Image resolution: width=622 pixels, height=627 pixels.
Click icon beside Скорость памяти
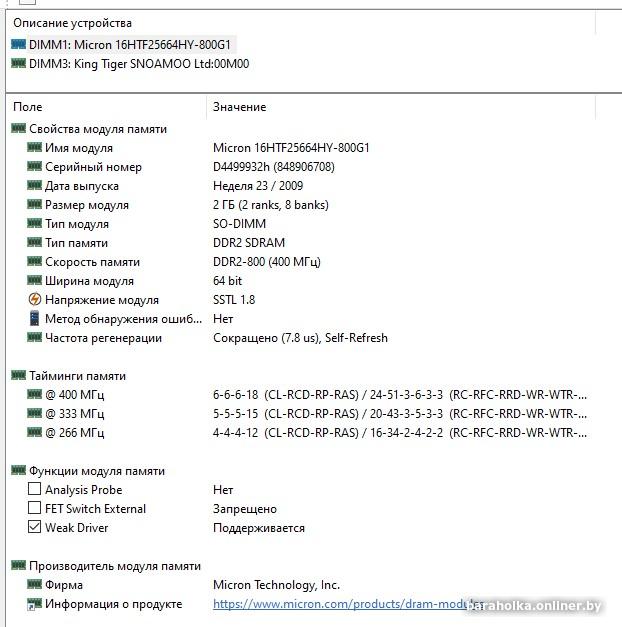coord(34,261)
